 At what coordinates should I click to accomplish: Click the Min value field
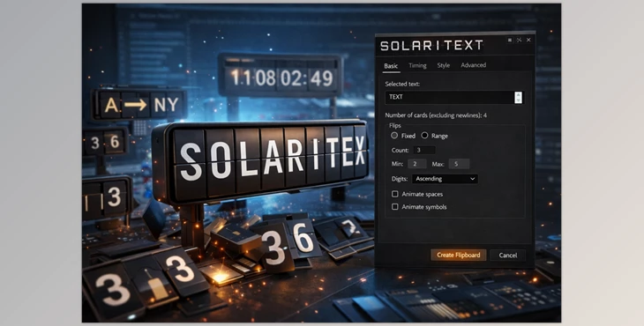(417, 164)
